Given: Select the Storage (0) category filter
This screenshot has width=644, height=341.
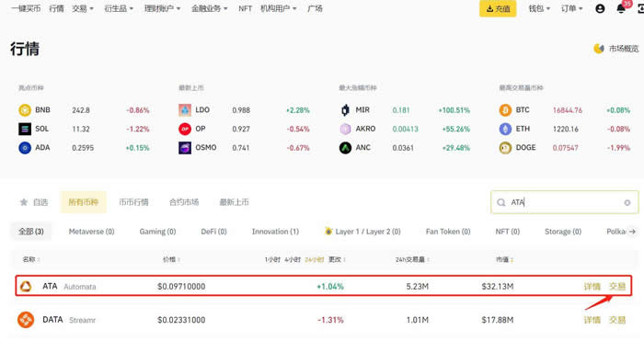Looking at the screenshot, I should pyautogui.click(x=563, y=232).
